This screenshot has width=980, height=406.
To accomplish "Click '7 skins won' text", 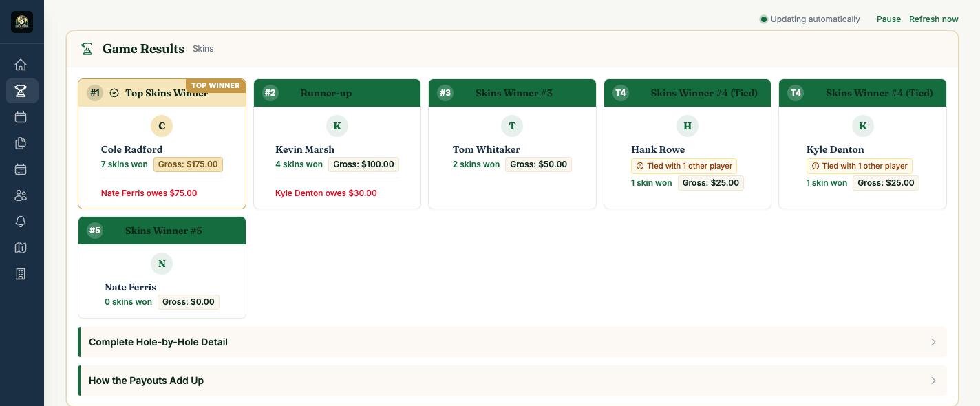I will [124, 164].
